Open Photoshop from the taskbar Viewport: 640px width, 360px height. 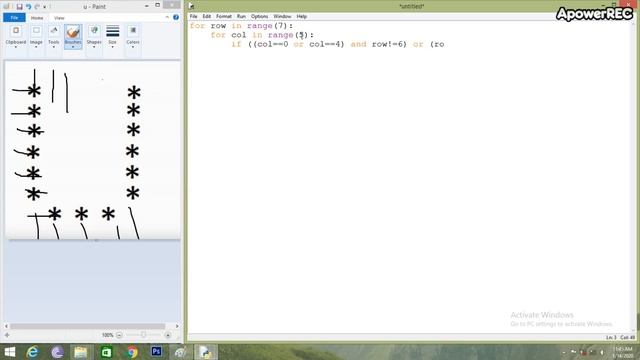(x=156, y=351)
